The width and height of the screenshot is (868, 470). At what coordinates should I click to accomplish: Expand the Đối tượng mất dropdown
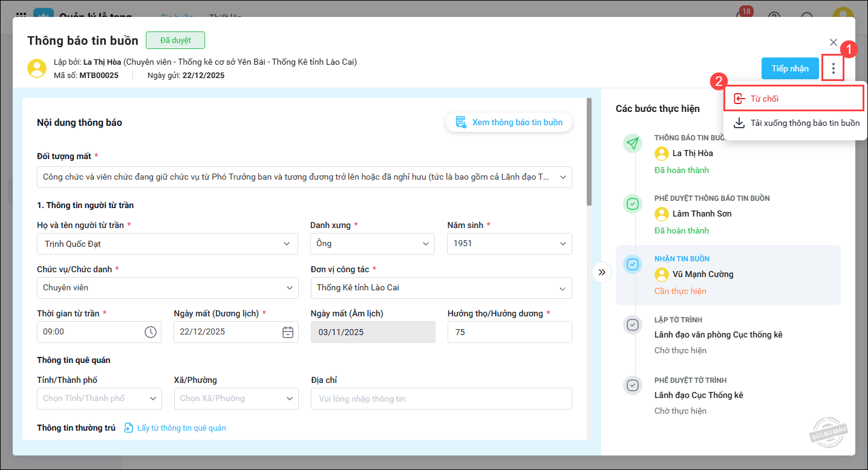click(x=563, y=177)
